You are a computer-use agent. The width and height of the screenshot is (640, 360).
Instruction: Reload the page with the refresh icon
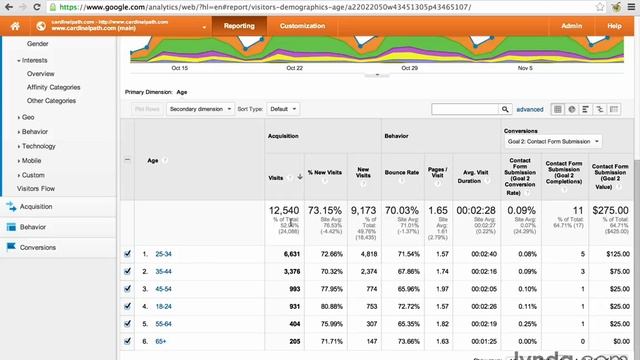click(36, 7)
